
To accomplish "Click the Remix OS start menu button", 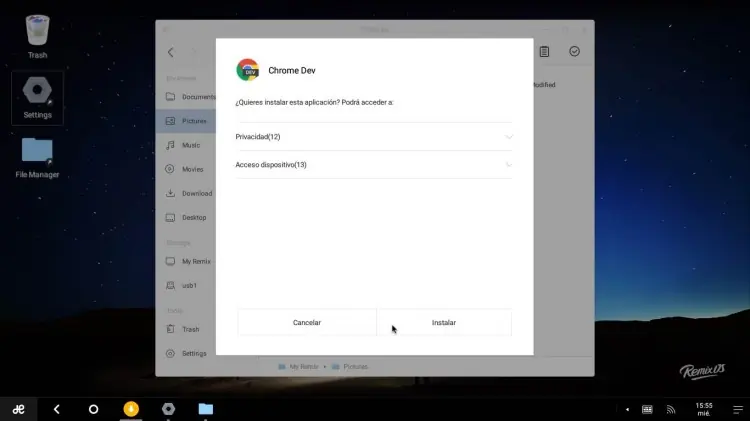I will tap(19, 409).
